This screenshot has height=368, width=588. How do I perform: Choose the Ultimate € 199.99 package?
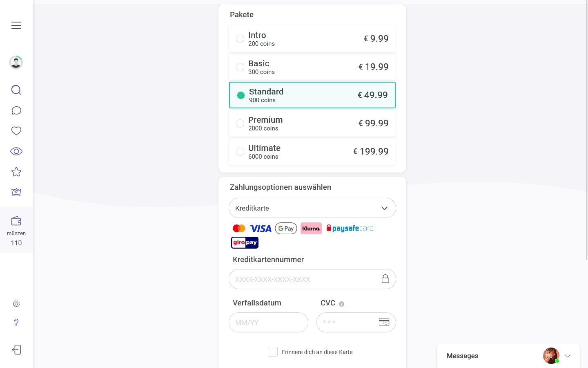[312, 152]
